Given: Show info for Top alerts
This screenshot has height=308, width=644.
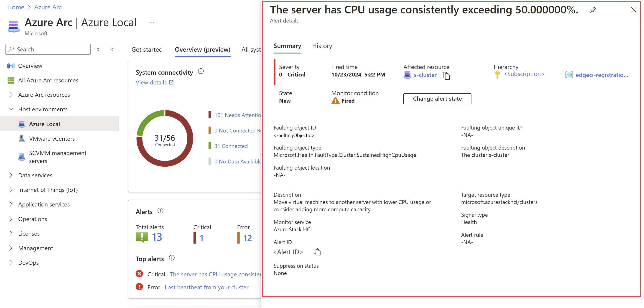Looking at the screenshot, I should click(x=172, y=258).
